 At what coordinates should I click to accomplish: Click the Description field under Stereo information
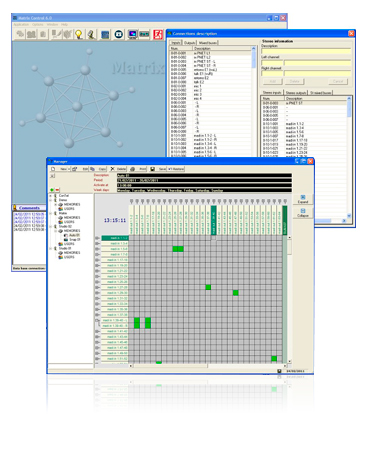point(306,51)
